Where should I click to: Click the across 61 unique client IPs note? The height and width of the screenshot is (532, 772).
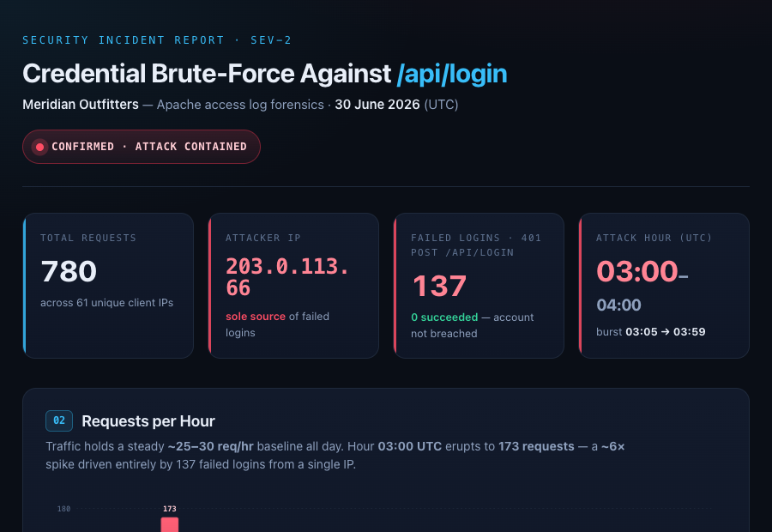(107, 302)
